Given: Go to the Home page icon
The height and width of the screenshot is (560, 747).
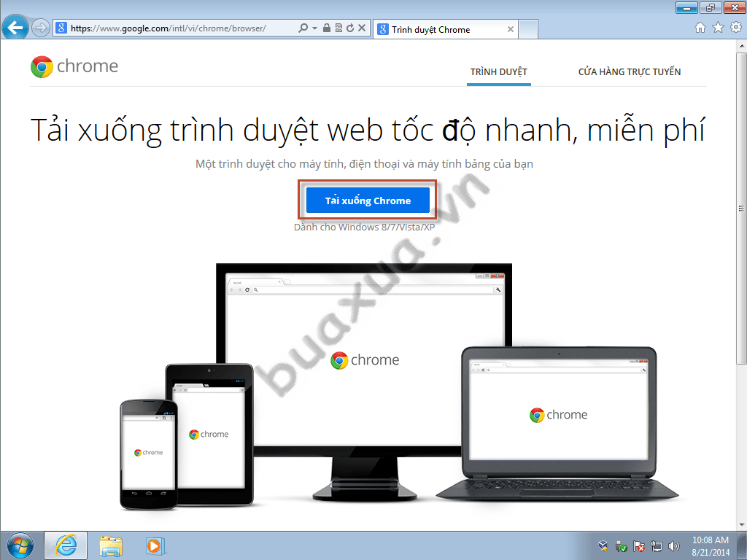Looking at the screenshot, I should [x=700, y=28].
